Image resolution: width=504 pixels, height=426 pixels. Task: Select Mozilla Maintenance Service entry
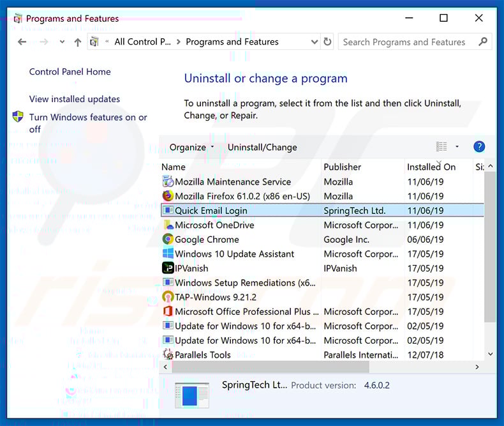(233, 182)
